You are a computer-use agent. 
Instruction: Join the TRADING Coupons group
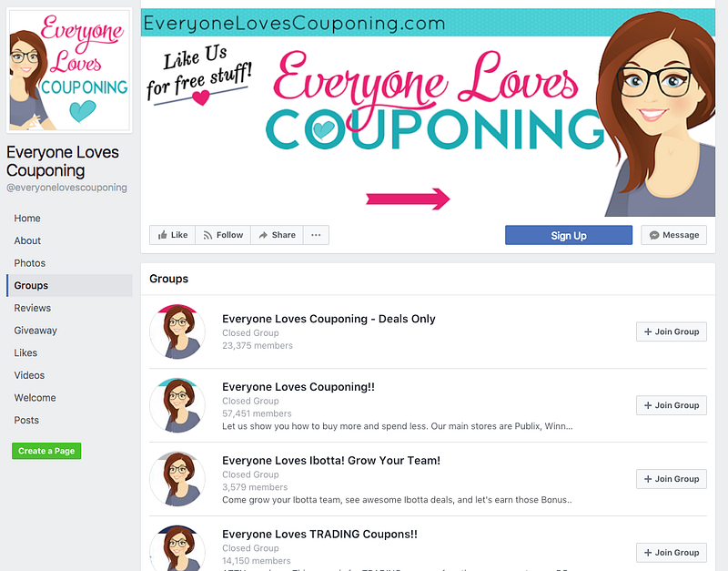(672, 553)
